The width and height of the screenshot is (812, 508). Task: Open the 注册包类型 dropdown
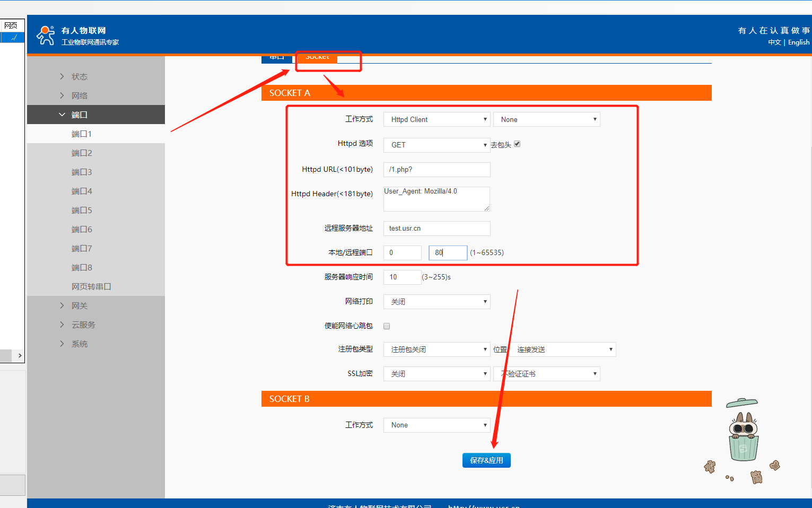(437, 349)
